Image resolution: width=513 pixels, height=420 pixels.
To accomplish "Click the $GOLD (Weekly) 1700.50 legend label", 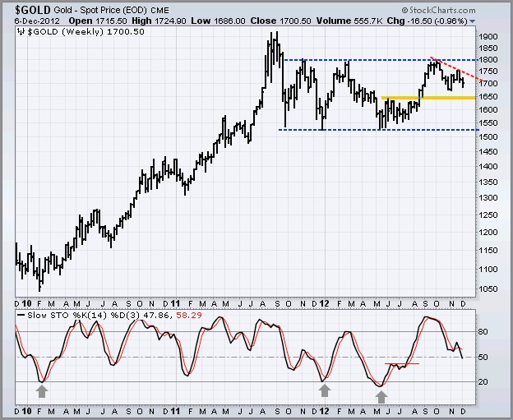I will (69, 30).
